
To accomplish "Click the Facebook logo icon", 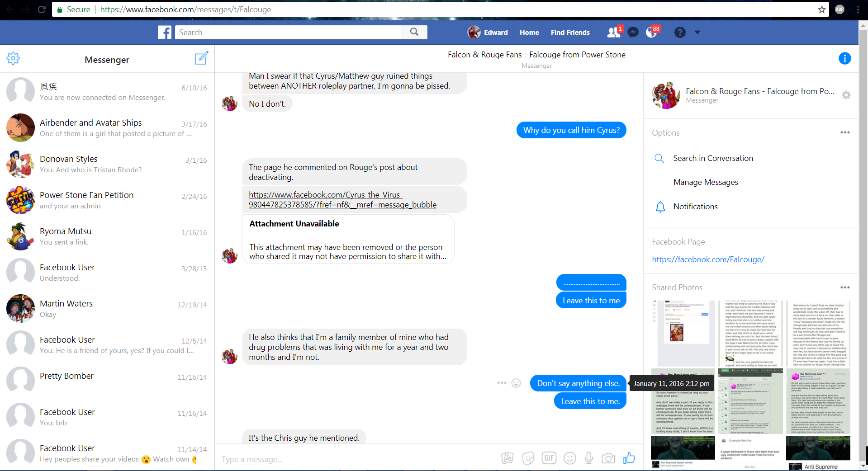I will coord(165,32).
